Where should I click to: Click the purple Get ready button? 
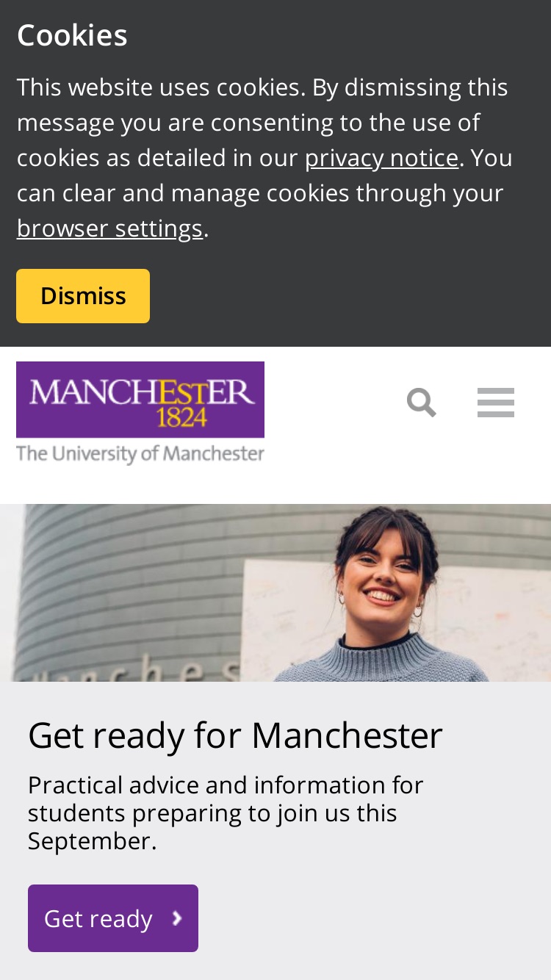113,918
